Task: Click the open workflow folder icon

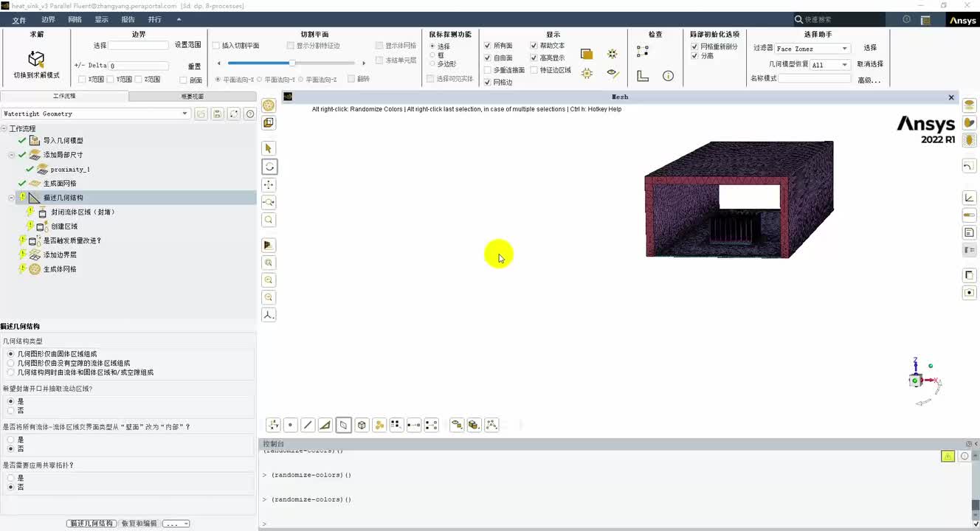Action: point(201,114)
